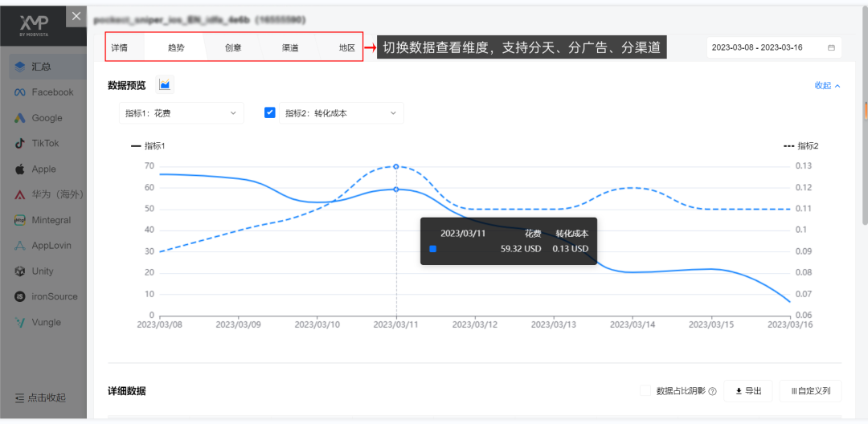Screen dimensions: 868x424
Task: Select the TikTok channel icon
Action: (x=20, y=143)
